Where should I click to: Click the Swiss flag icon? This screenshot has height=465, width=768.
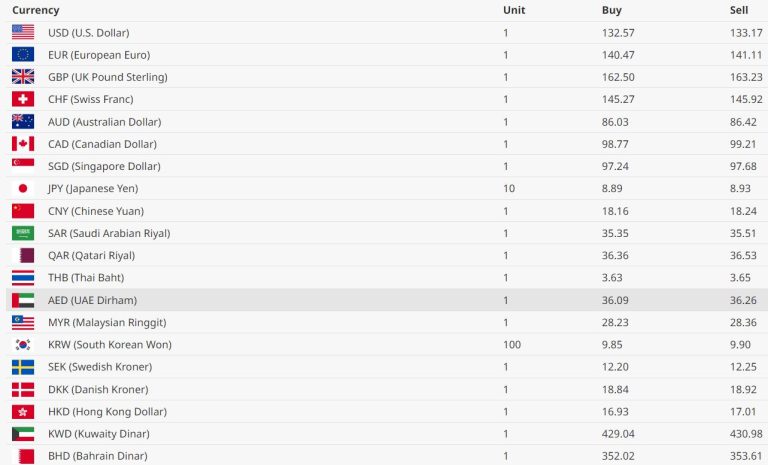(23, 99)
